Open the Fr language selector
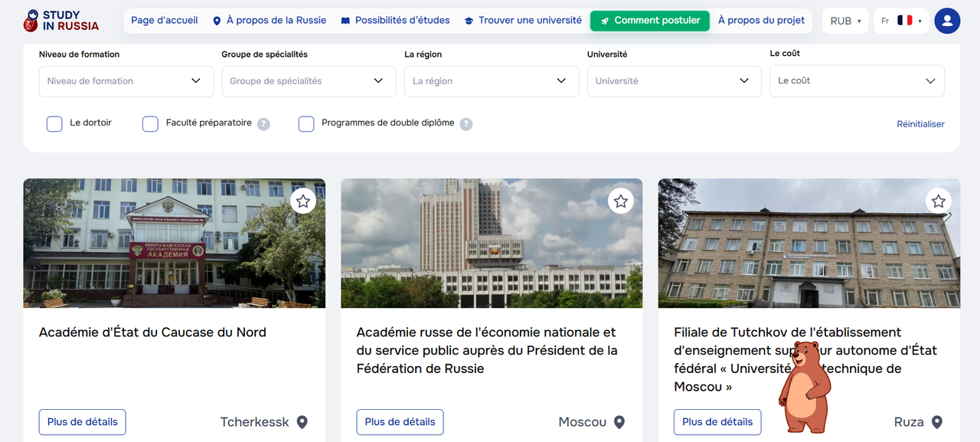This screenshot has height=442, width=980. click(x=901, y=21)
